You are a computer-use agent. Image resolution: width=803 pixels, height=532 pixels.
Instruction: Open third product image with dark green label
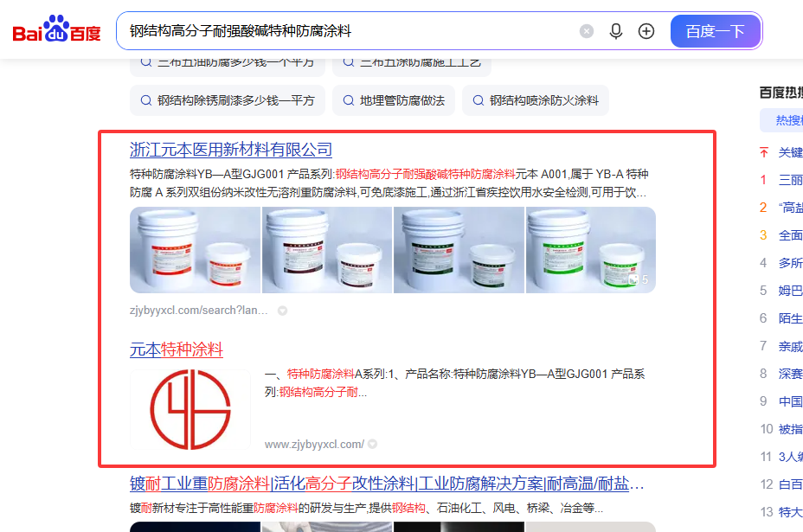click(459, 250)
